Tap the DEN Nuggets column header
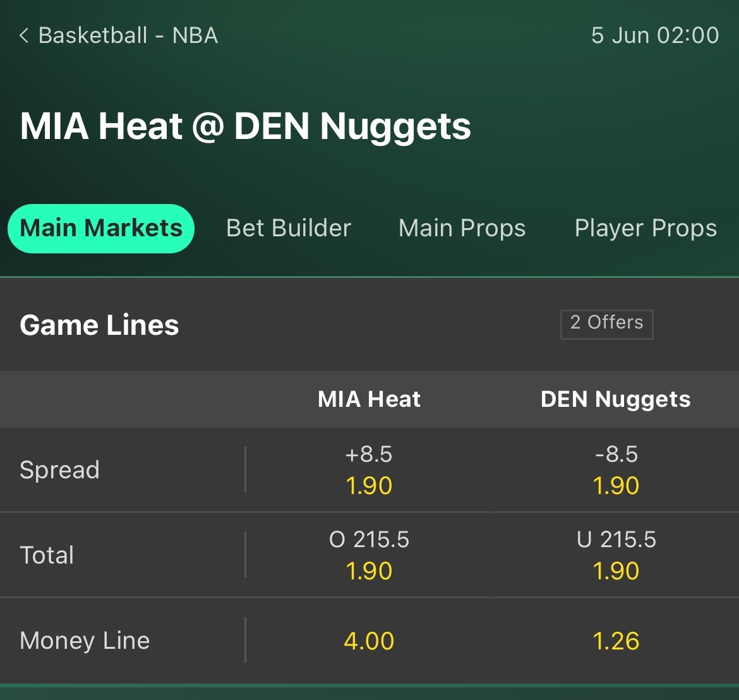 pos(616,399)
